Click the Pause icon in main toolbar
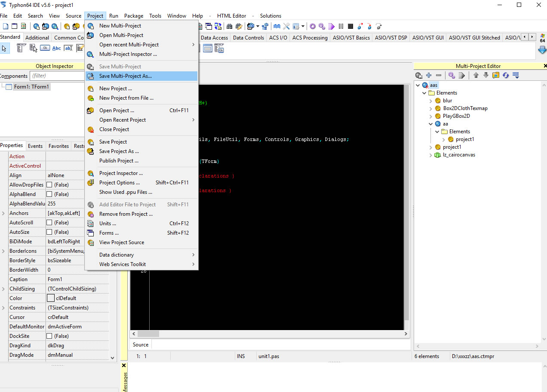 click(341, 27)
